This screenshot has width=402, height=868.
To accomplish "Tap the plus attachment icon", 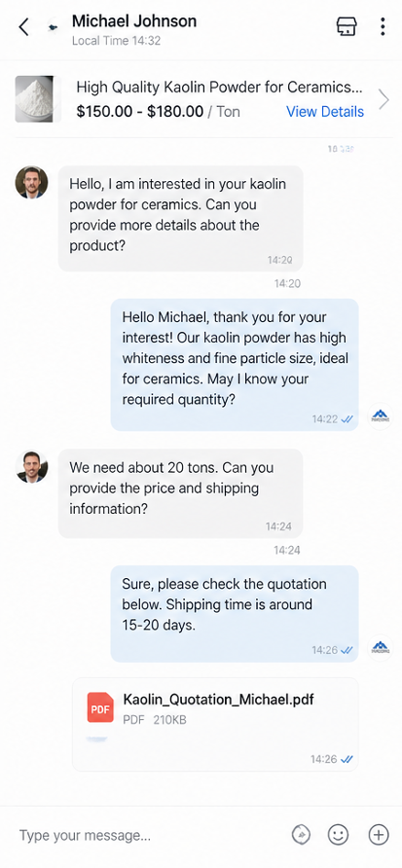I will (379, 835).
